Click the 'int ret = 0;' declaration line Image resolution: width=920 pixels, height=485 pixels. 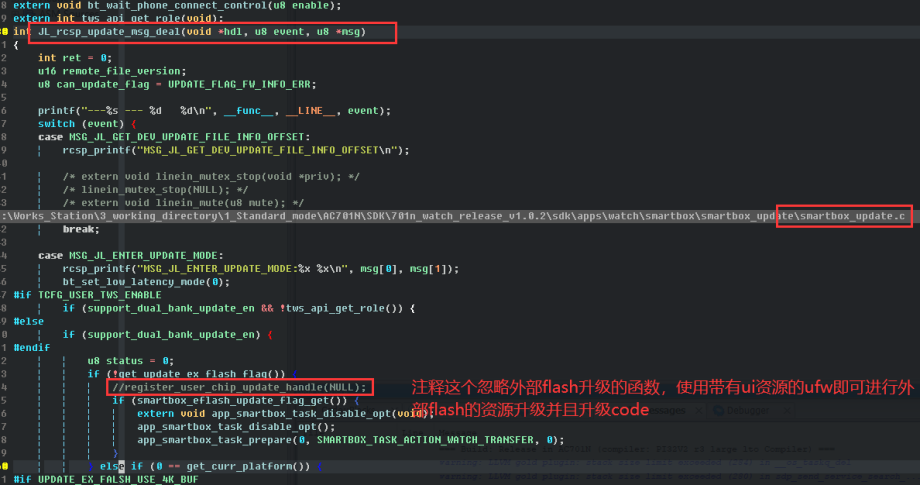tap(75, 58)
